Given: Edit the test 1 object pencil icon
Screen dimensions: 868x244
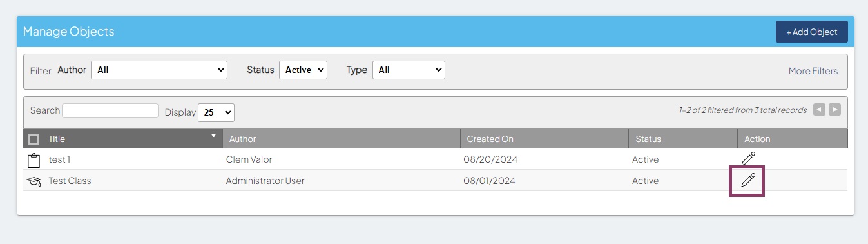Looking at the screenshot, I should [747, 159].
